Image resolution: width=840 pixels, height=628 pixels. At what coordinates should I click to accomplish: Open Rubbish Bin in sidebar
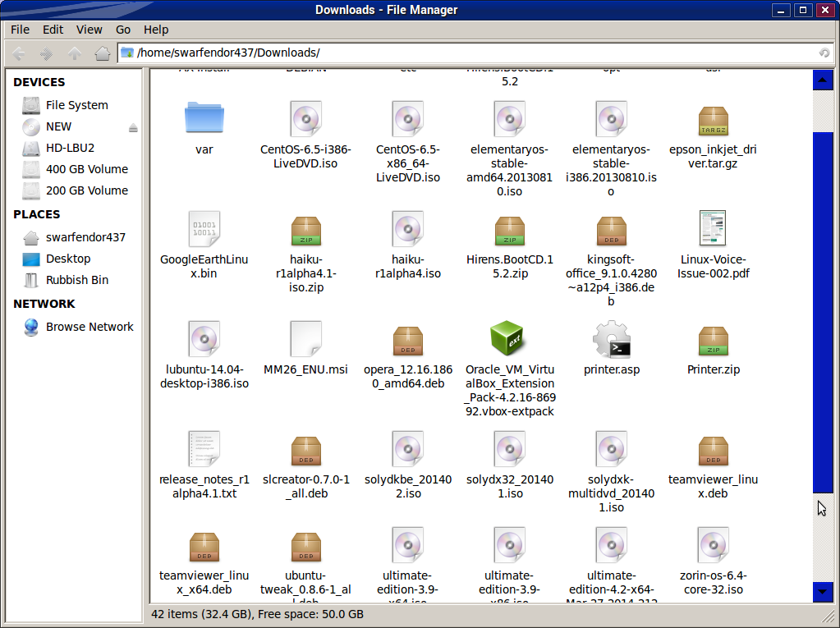click(76, 280)
